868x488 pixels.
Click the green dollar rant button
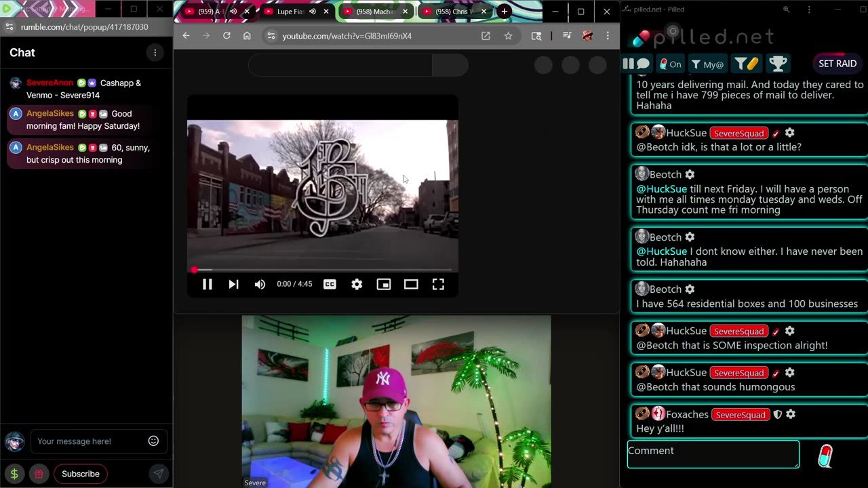tap(14, 474)
